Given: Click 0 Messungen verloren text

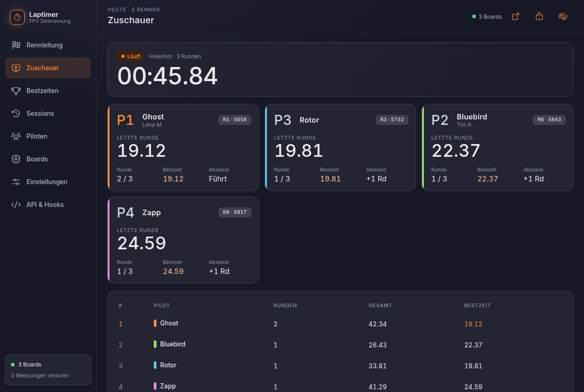Looking at the screenshot, I should click(40, 376).
